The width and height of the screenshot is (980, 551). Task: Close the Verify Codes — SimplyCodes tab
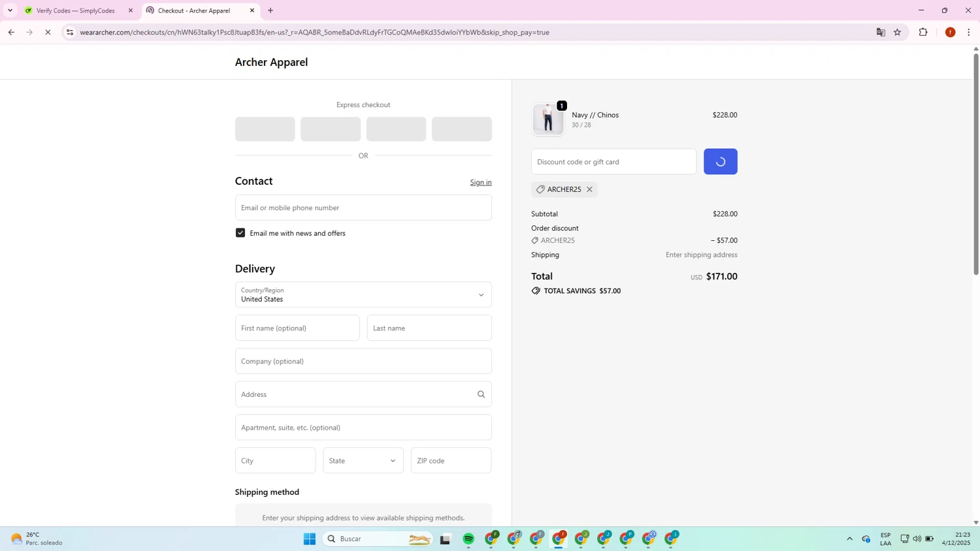(131, 10)
